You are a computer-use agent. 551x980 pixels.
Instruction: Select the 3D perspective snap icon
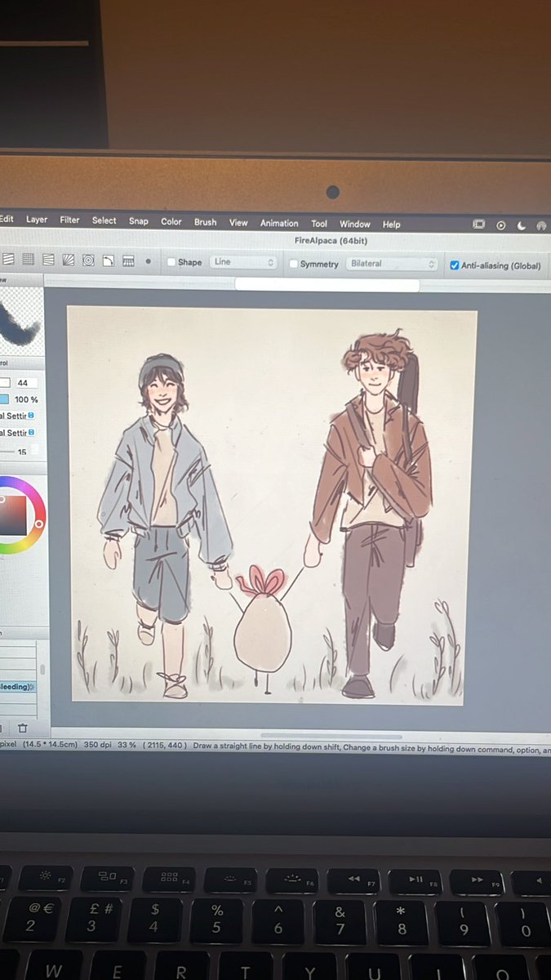coord(128,261)
